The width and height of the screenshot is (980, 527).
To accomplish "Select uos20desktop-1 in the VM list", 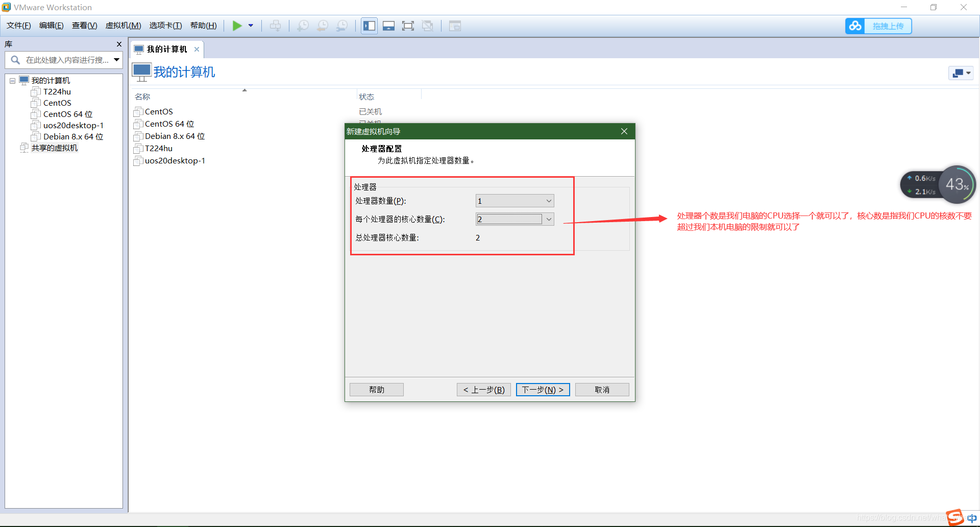I will click(x=175, y=161).
